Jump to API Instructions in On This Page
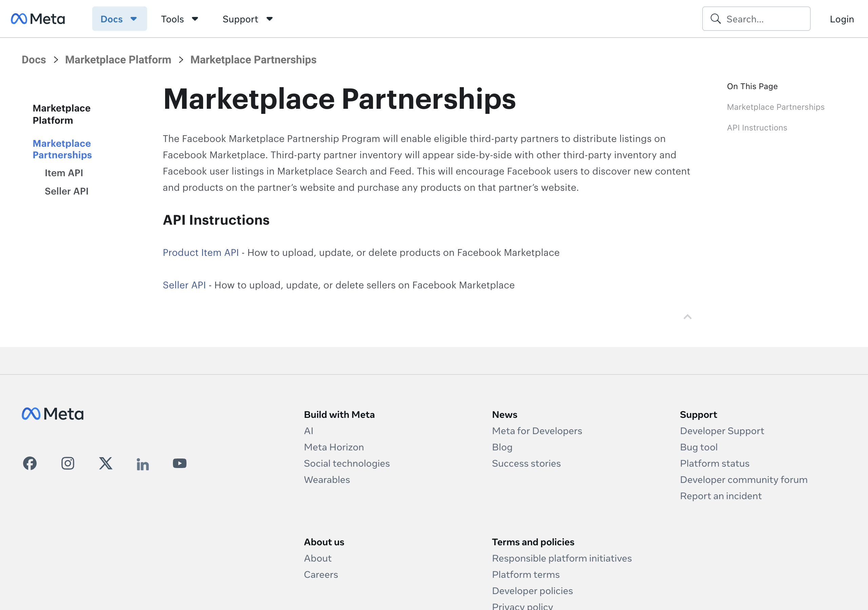The image size is (868, 610). (757, 128)
